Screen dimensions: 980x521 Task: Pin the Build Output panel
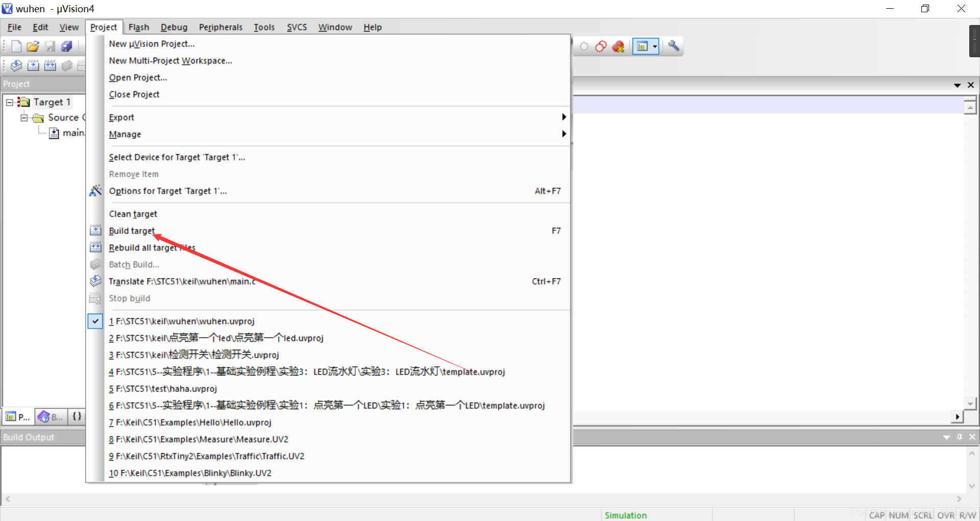(x=960, y=437)
